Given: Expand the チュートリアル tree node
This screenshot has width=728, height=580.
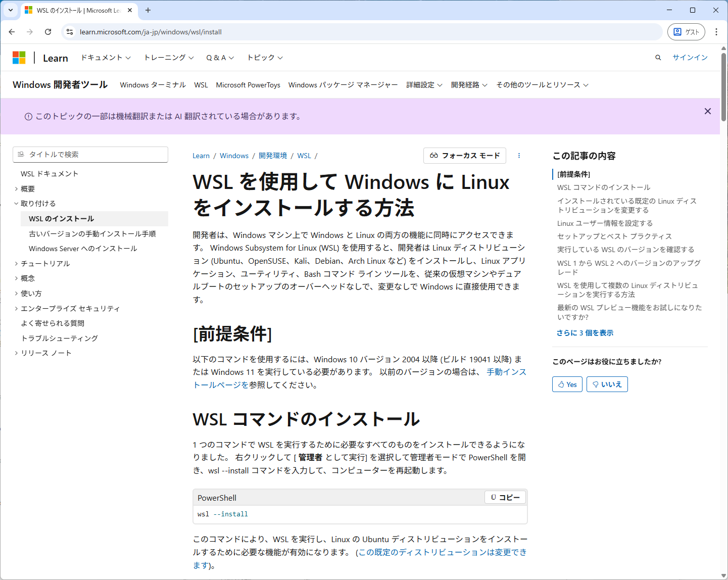Looking at the screenshot, I should pos(16,264).
